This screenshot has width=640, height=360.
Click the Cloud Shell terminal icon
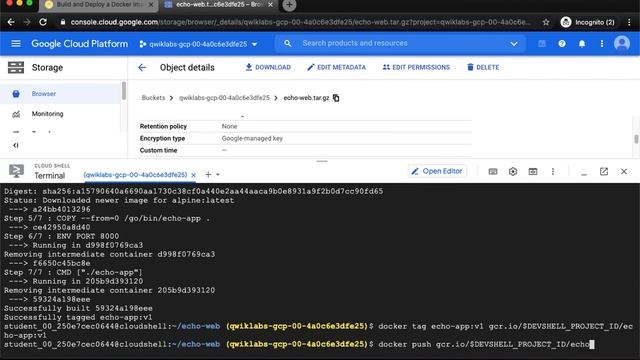(x=16, y=171)
